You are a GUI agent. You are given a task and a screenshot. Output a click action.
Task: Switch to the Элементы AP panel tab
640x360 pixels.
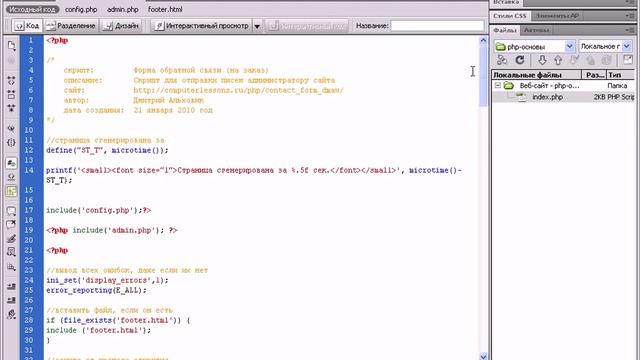(558, 16)
